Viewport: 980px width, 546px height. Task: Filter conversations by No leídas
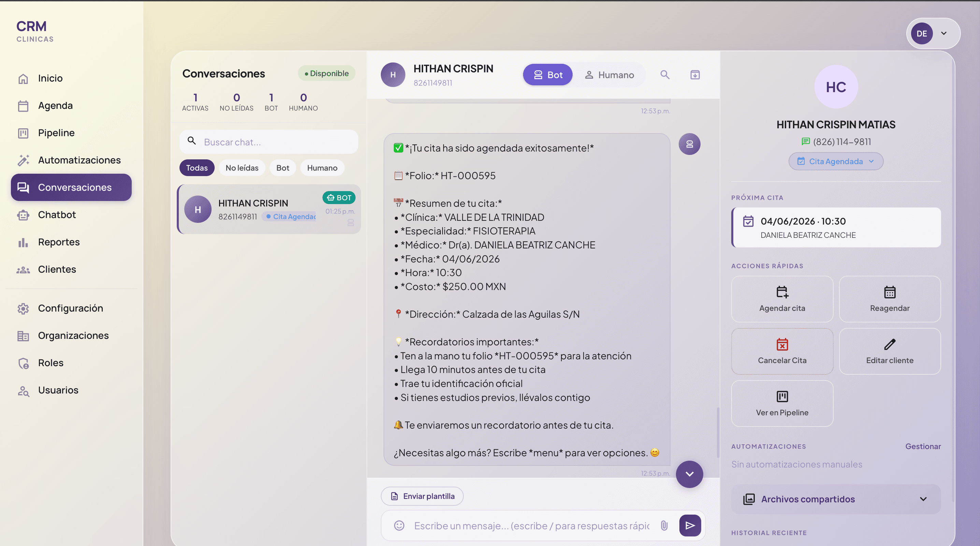tap(242, 168)
